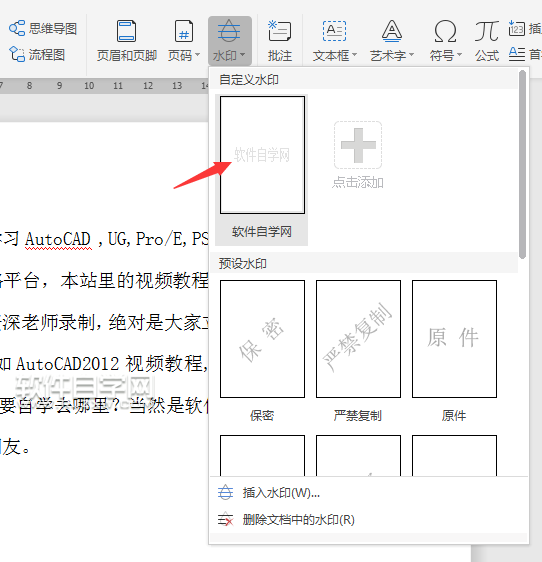
Task: Open the 流程图 flowchart tool
Action: click(37, 54)
